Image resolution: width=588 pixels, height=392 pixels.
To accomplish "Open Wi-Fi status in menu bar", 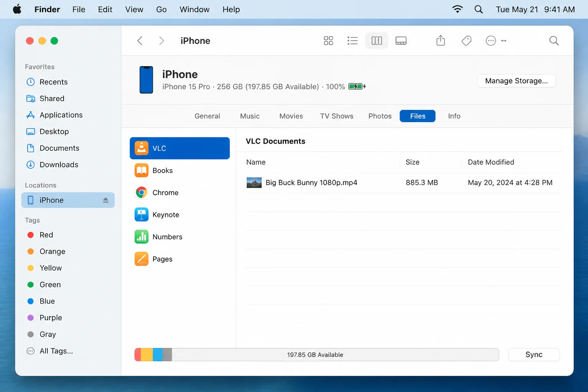I will coord(457,9).
